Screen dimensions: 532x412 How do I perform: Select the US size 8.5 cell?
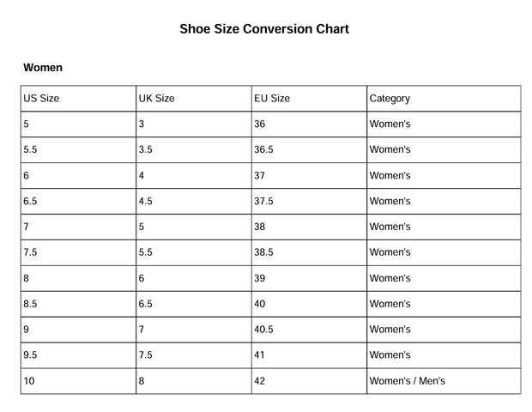point(31,305)
